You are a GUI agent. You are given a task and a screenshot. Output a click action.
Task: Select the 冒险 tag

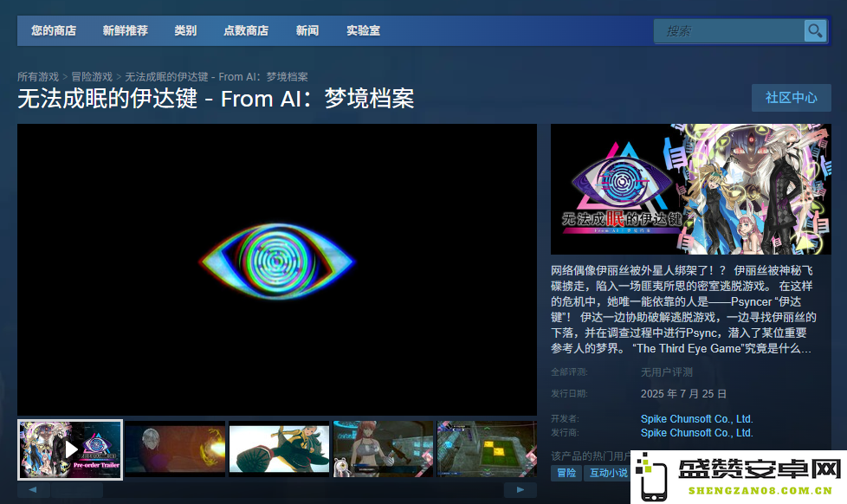pyautogui.click(x=566, y=473)
